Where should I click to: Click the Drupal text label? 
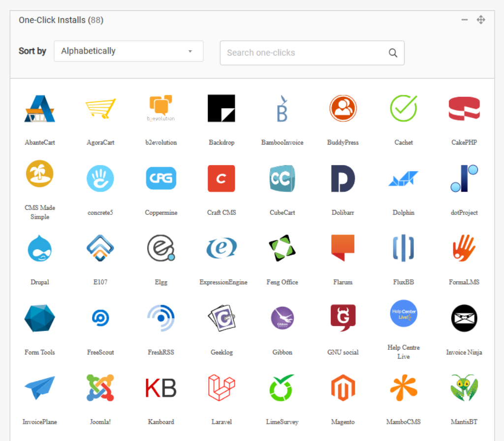point(40,282)
